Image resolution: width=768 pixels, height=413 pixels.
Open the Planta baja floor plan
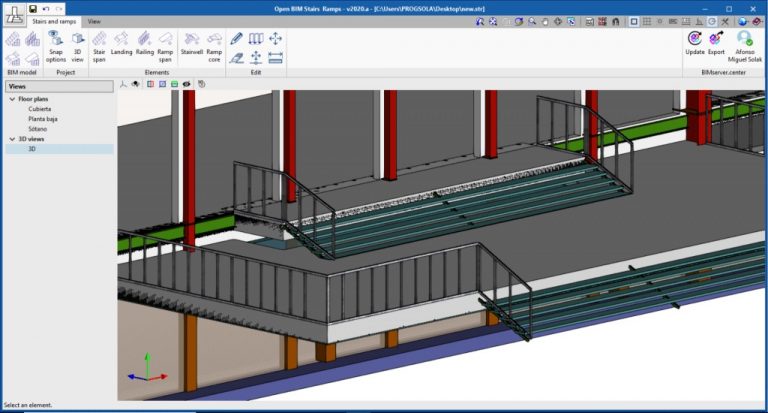43,119
